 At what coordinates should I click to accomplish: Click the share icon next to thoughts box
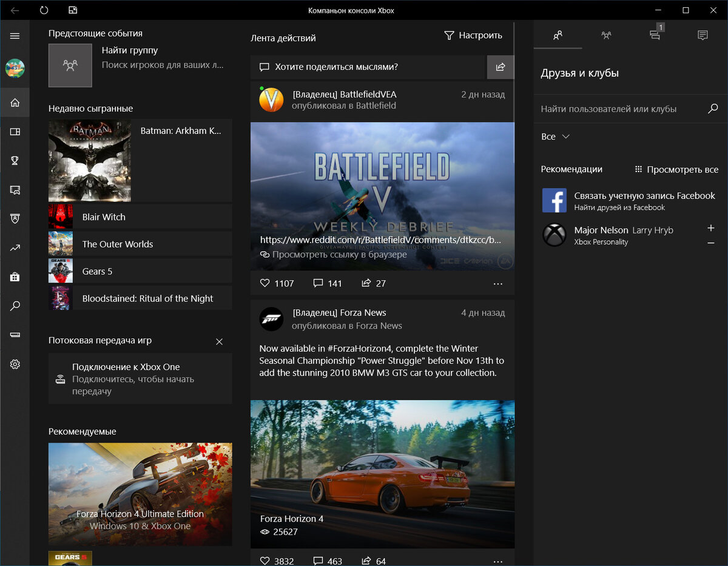(500, 67)
